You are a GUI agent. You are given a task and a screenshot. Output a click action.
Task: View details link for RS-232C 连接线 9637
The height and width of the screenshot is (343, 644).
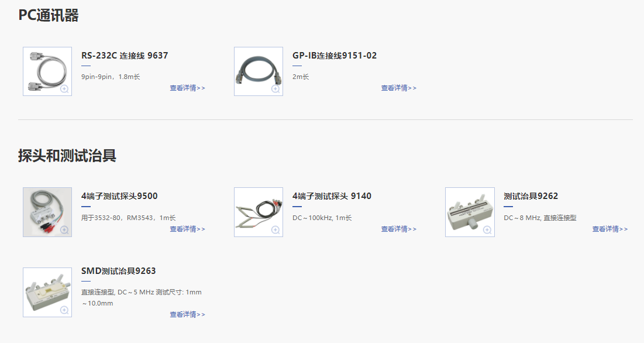click(187, 88)
